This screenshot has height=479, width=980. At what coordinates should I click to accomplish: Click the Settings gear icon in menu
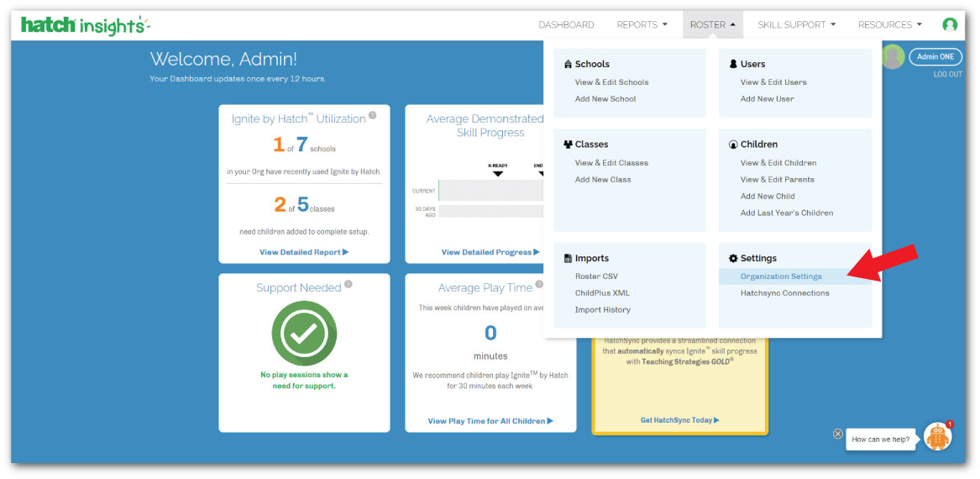(734, 258)
